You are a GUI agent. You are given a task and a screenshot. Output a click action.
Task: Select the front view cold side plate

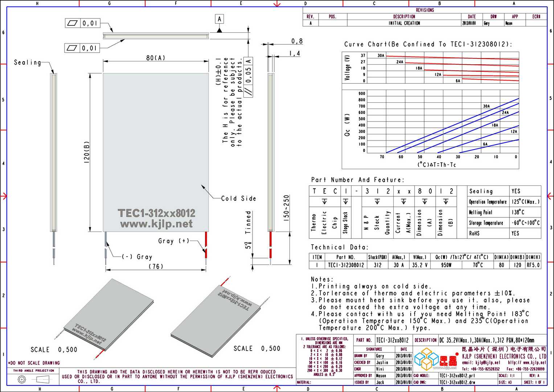(156, 152)
